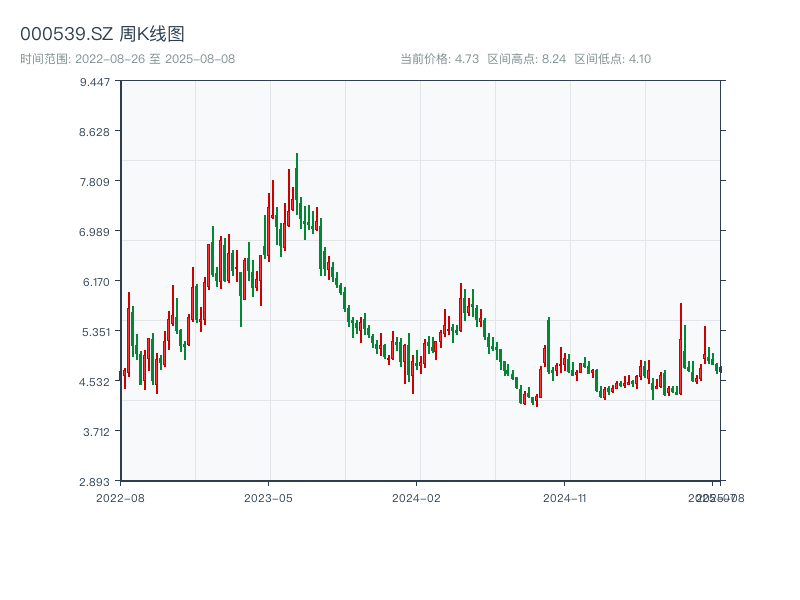The width and height of the screenshot is (800, 600).
Task: Click the x-axis date label 2024-02
Action: [416, 498]
